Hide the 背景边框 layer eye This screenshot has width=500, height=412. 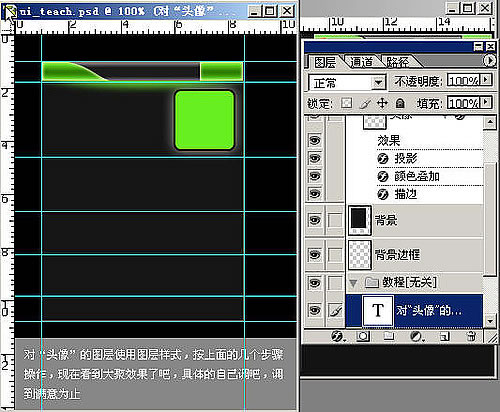click(314, 255)
